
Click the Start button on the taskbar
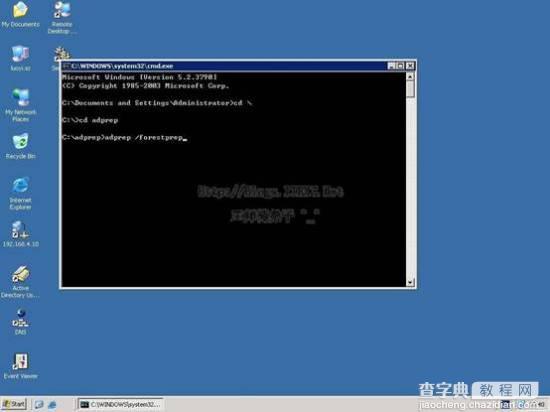(x=14, y=404)
